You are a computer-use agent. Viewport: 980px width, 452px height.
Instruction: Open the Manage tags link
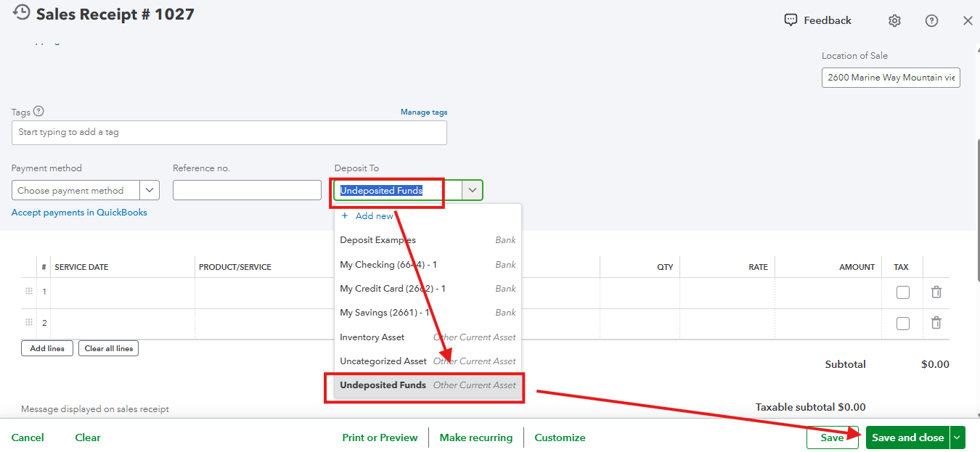(x=424, y=112)
